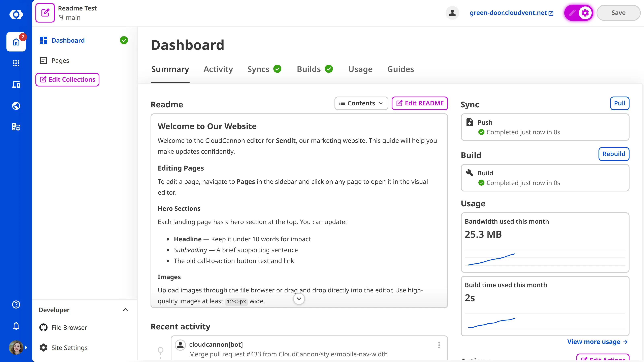Open Bandwidth used this month card

coord(545,242)
